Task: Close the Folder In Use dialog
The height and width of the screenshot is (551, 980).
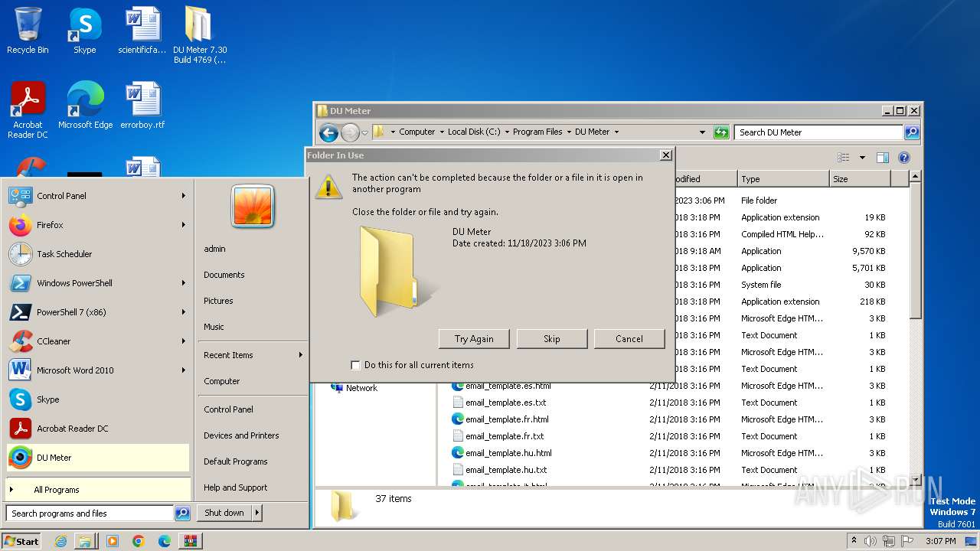Action: pyautogui.click(x=666, y=155)
